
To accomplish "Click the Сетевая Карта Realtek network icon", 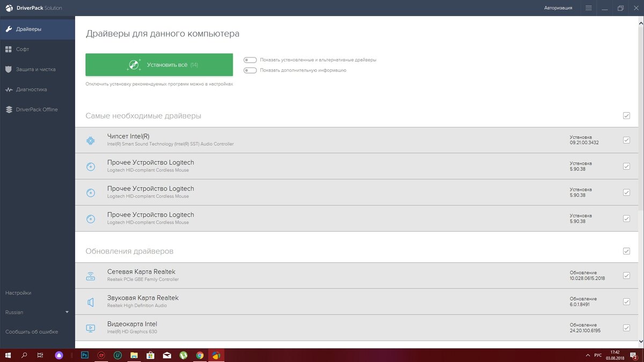I will click(90, 276).
